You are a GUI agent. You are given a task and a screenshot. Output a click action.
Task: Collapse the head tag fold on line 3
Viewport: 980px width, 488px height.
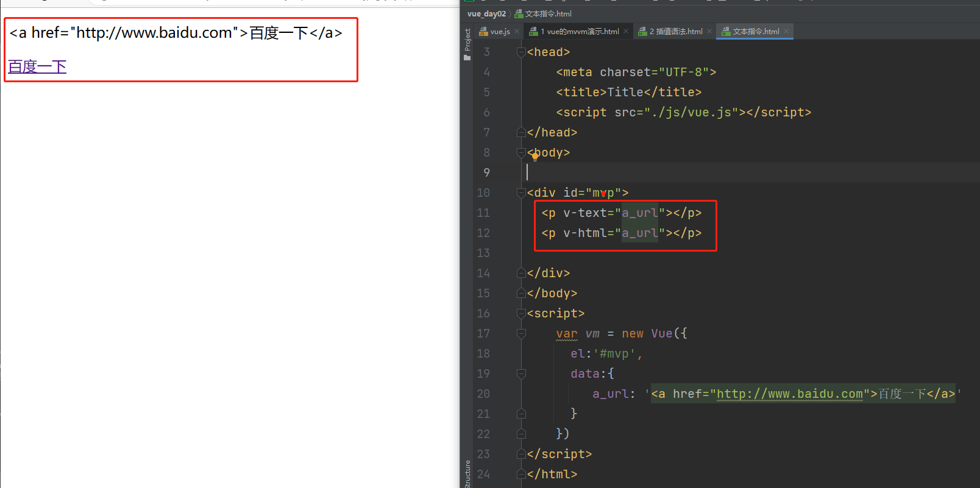[521, 52]
